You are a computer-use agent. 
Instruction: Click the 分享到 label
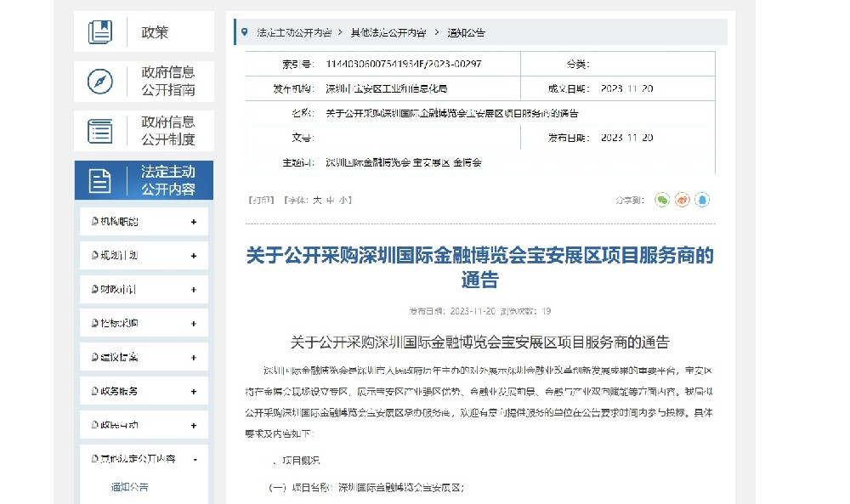[630, 200]
